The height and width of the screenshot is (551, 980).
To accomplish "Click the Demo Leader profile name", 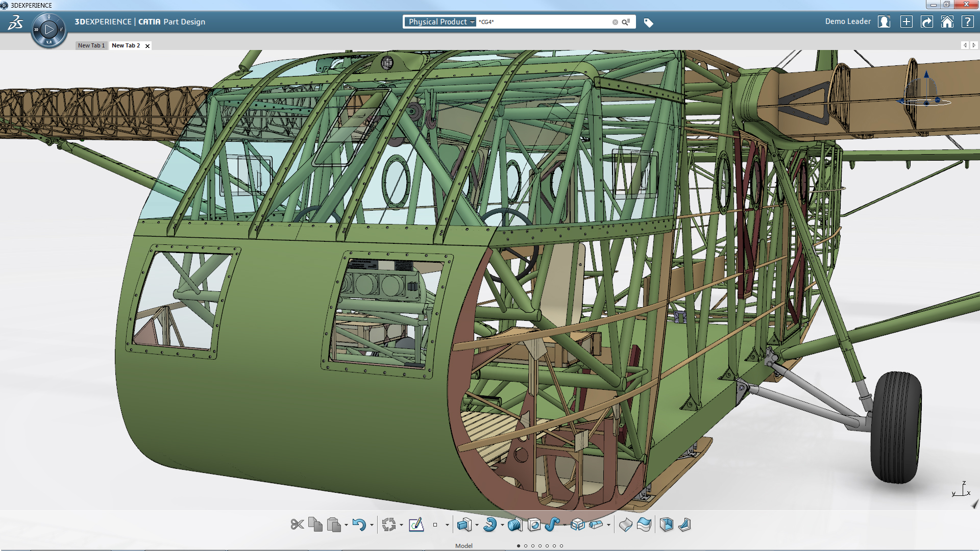I will point(848,21).
